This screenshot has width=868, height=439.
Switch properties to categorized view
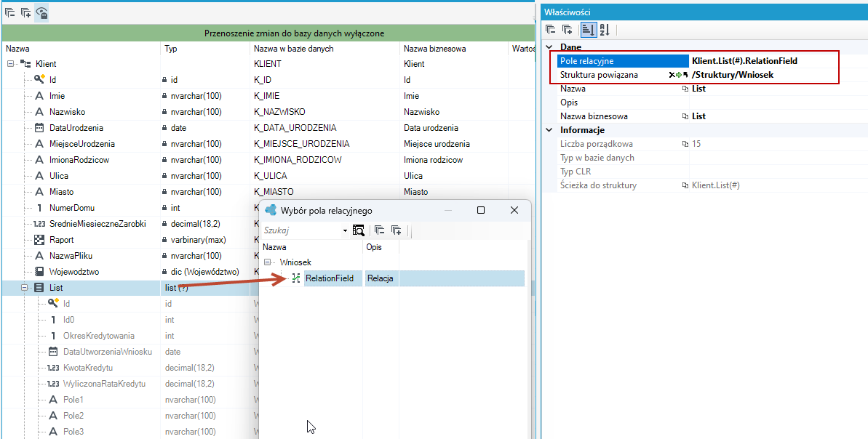coord(588,29)
